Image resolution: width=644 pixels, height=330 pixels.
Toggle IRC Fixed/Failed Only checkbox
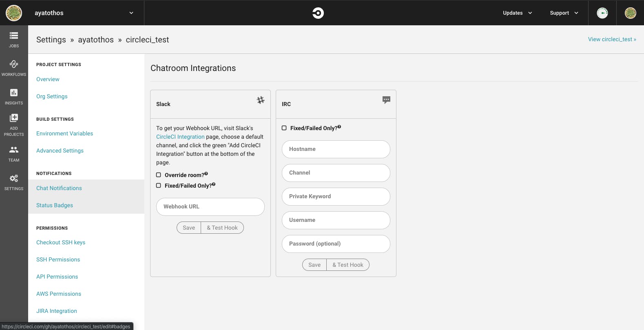pos(284,128)
